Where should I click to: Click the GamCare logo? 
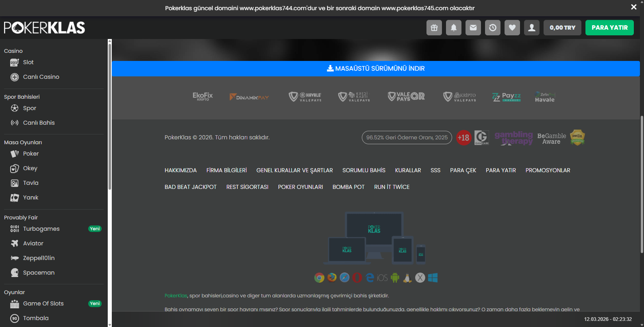[482, 138]
